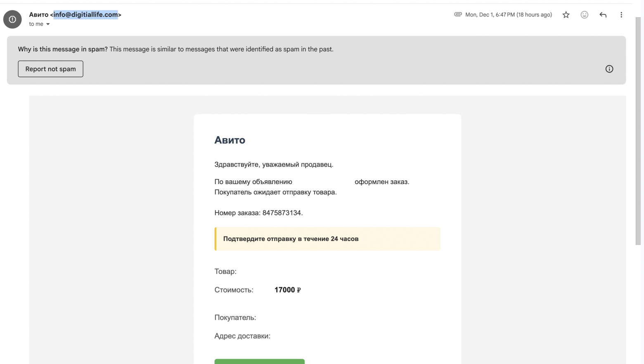Expand the "to me" recipient details
Screen dimensions: 644x364
tap(36, 24)
